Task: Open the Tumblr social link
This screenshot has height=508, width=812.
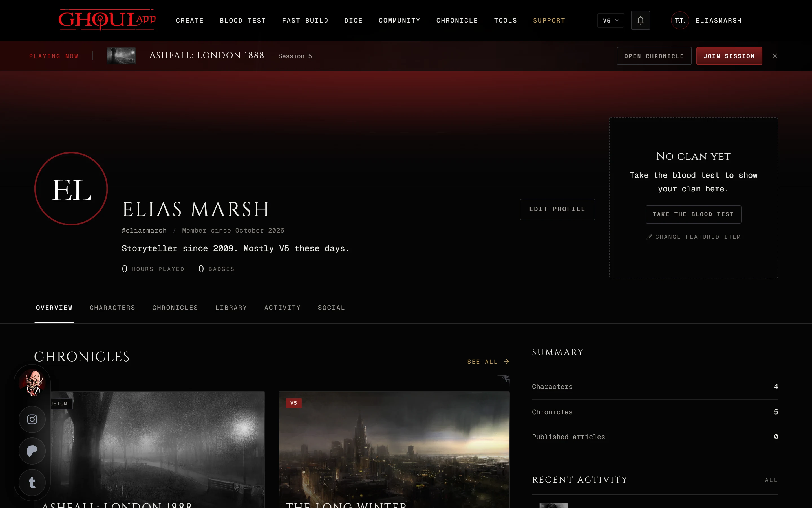Action: coord(32,483)
